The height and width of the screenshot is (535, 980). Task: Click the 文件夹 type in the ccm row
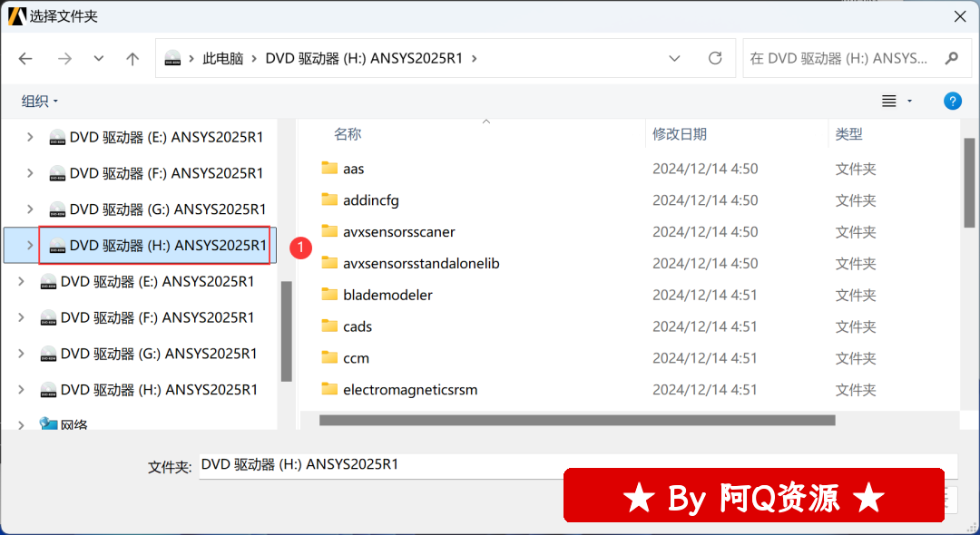(856, 358)
